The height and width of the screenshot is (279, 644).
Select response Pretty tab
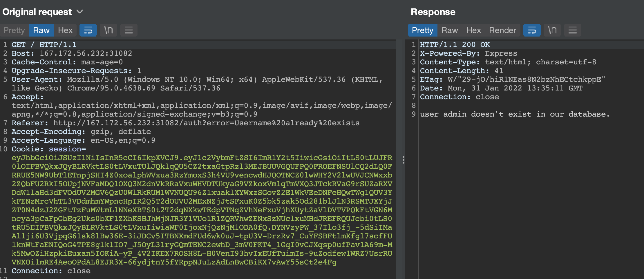click(422, 30)
